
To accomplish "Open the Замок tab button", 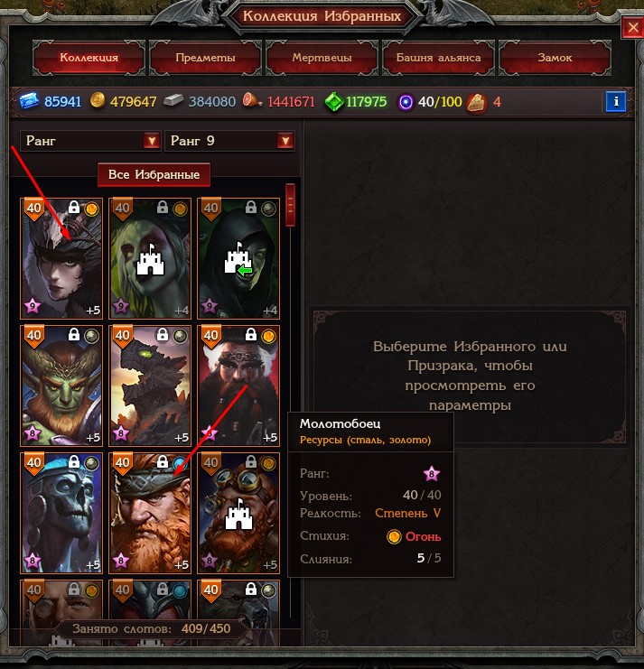I will 555,58.
